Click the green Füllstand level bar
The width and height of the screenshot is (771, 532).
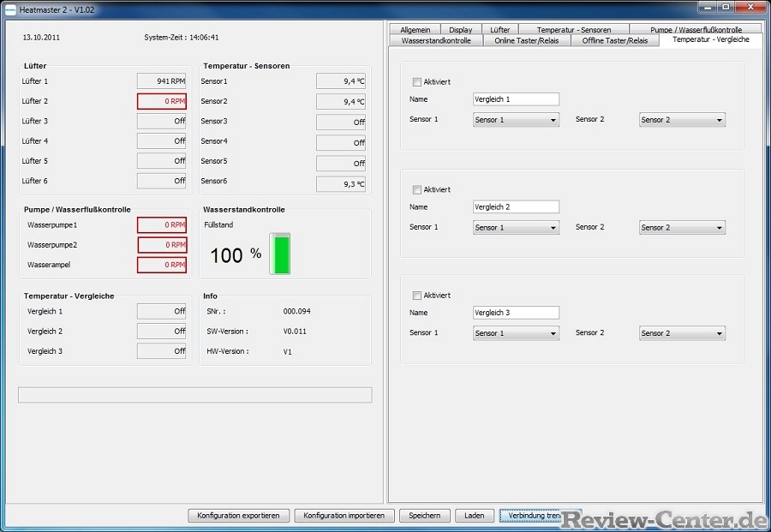(280, 254)
